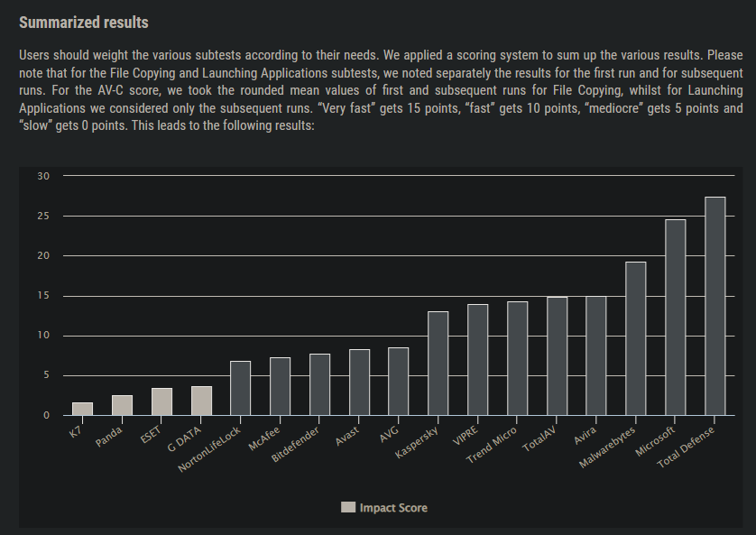Click the Malwarebytes axis label
The width and height of the screenshot is (756, 535).
[607, 447]
